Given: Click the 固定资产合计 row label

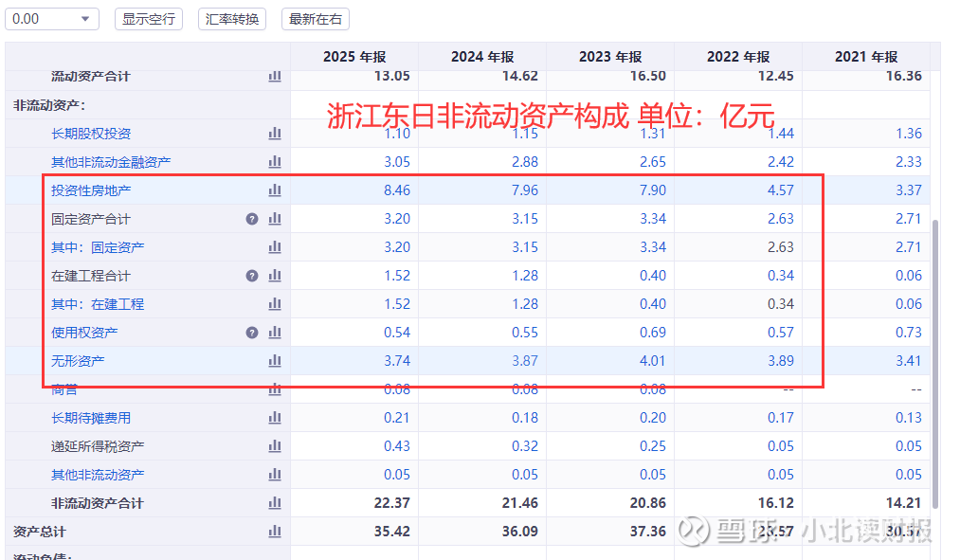Looking at the screenshot, I should pyautogui.click(x=91, y=219).
